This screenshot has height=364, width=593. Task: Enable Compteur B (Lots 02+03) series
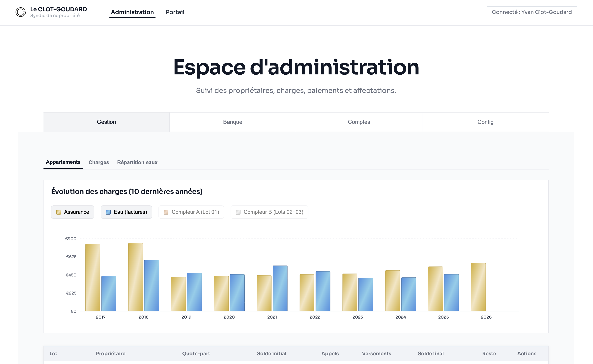tap(269, 212)
